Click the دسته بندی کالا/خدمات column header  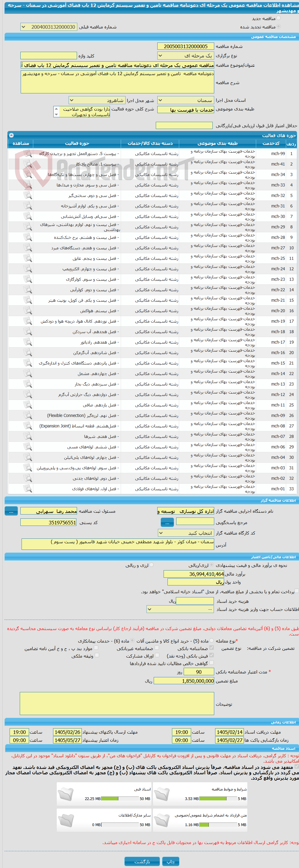pyautogui.click(x=150, y=144)
